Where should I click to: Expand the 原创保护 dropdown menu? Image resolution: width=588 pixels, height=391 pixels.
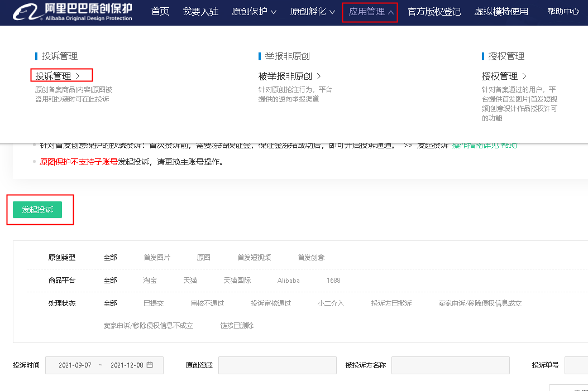click(x=254, y=12)
